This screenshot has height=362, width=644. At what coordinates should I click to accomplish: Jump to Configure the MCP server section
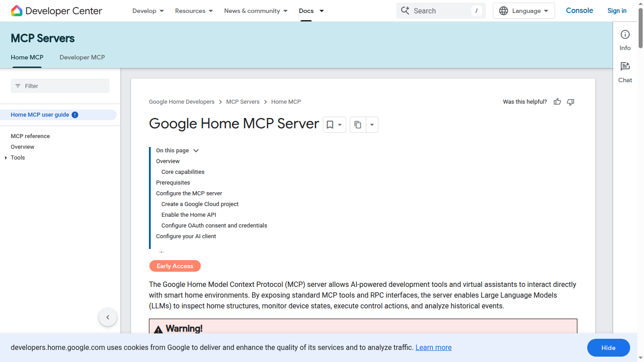189,194
